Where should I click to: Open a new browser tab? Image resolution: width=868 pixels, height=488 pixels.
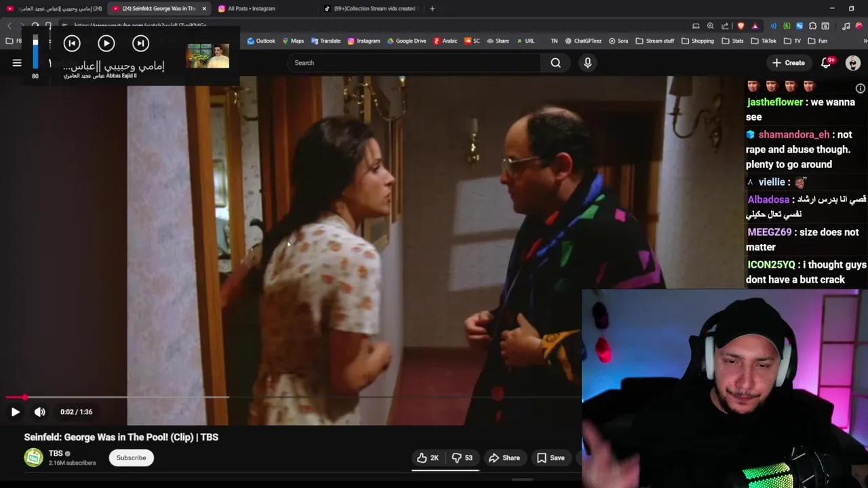coord(432,9)
